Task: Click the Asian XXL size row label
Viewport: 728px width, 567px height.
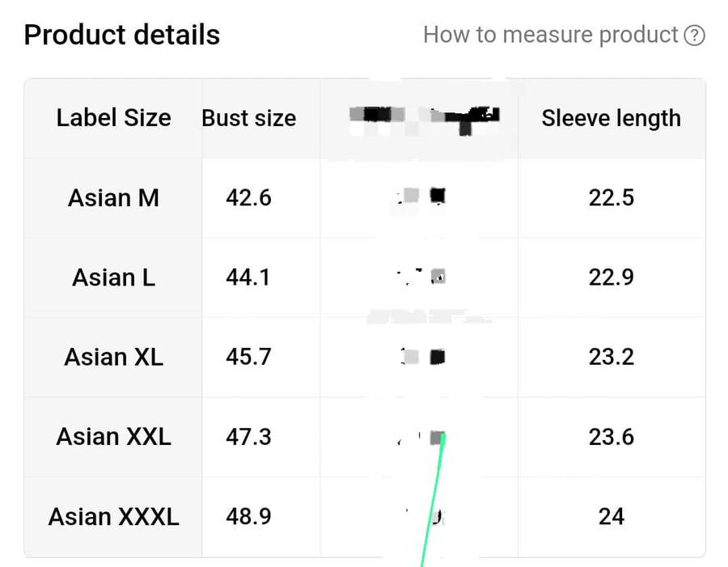Action: point(113,437)
